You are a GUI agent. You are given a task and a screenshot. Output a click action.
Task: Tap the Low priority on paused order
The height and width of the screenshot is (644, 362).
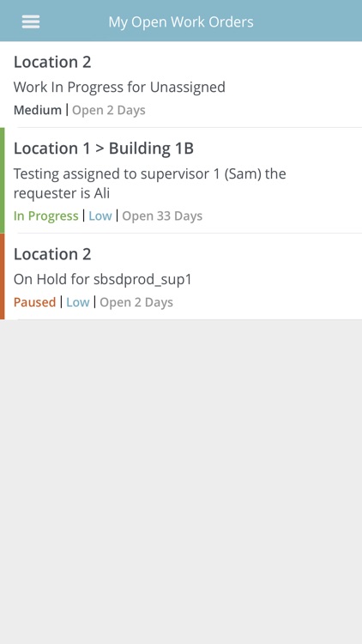pyautogui.click(x=77, y=302)
